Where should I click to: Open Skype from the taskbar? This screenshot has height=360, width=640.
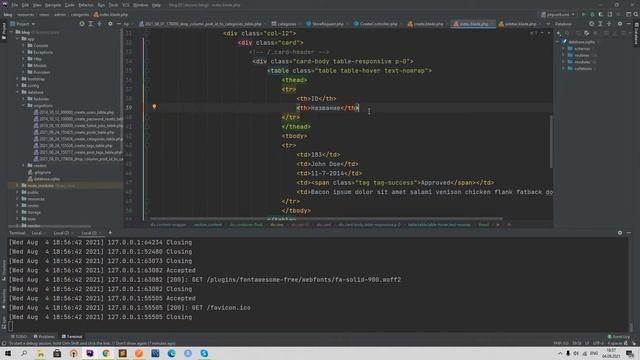[x=204, y=353]
